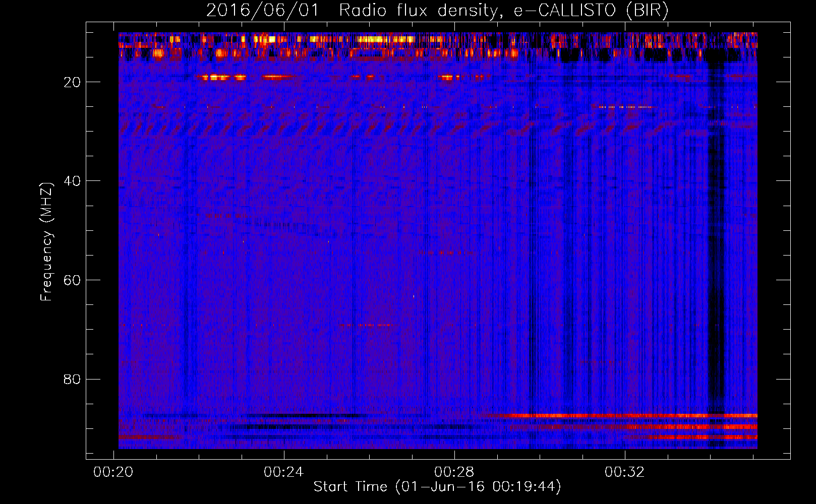
Task: Click the 'Frequency (MHZ)' axis label
Action: coord(46,242)
